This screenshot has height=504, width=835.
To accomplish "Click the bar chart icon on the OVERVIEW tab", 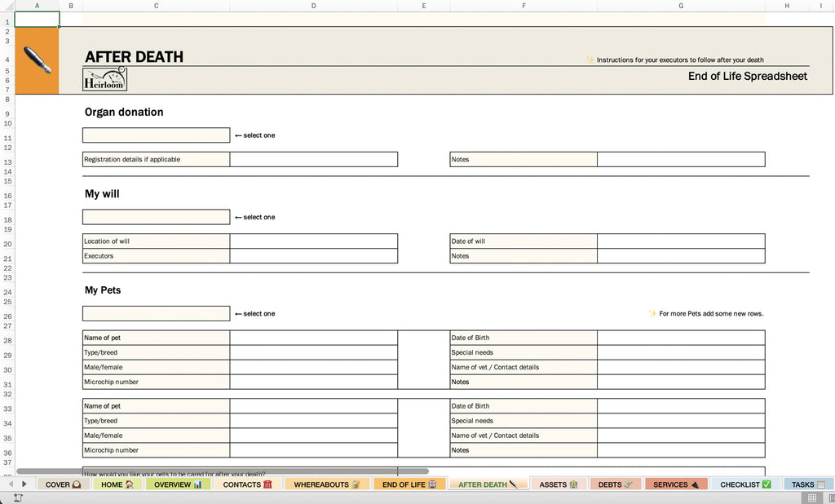I will pos(197,484).
